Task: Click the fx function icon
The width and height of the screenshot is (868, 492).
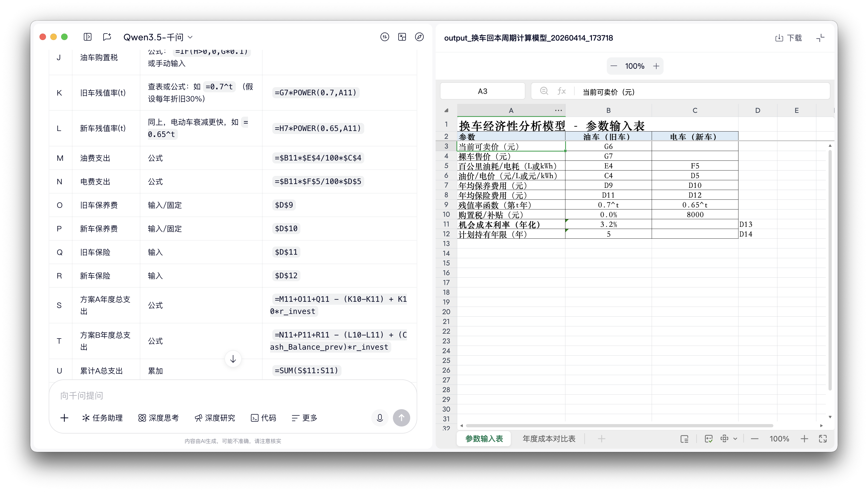Action: 561,91
